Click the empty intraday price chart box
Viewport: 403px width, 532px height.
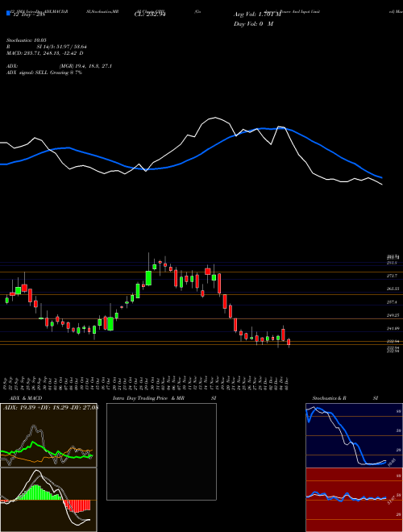pos(161,451)
